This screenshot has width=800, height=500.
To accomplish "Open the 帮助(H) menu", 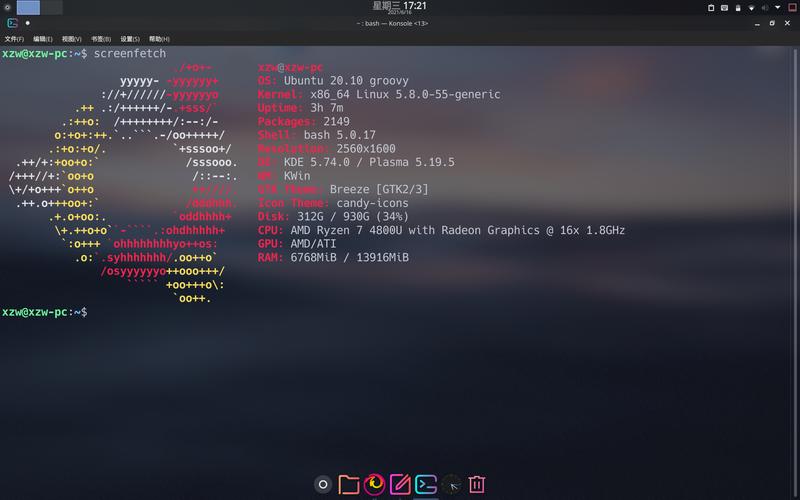I will (x=159, y=39).
